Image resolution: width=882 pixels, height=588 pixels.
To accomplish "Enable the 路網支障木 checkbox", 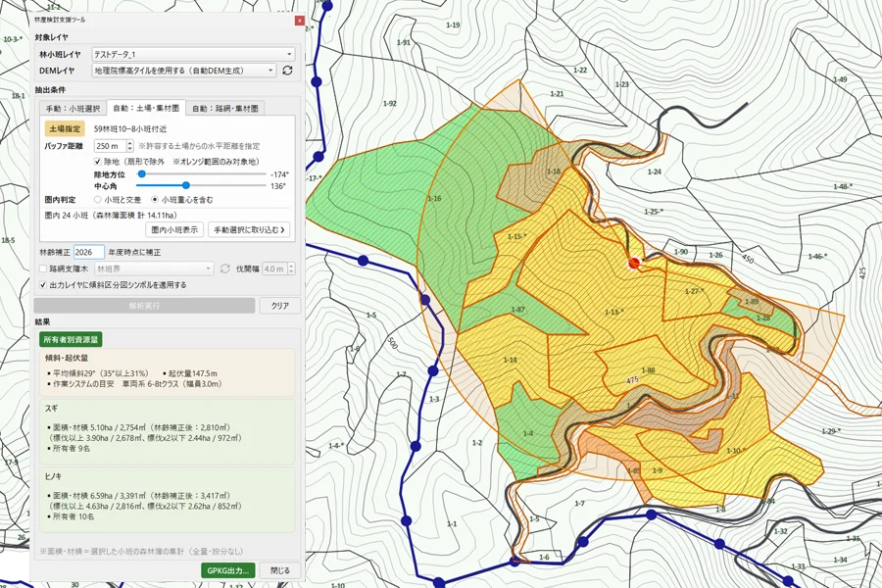I will (x=43, y=269).
